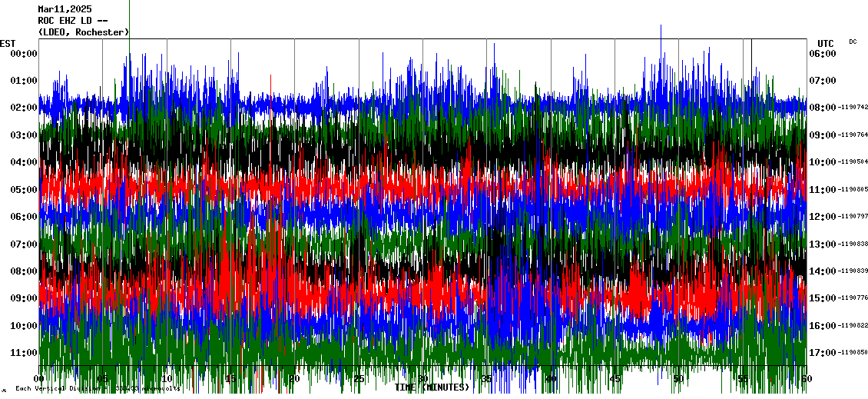Click the 11:00 EST hour label

pos(25,353)
